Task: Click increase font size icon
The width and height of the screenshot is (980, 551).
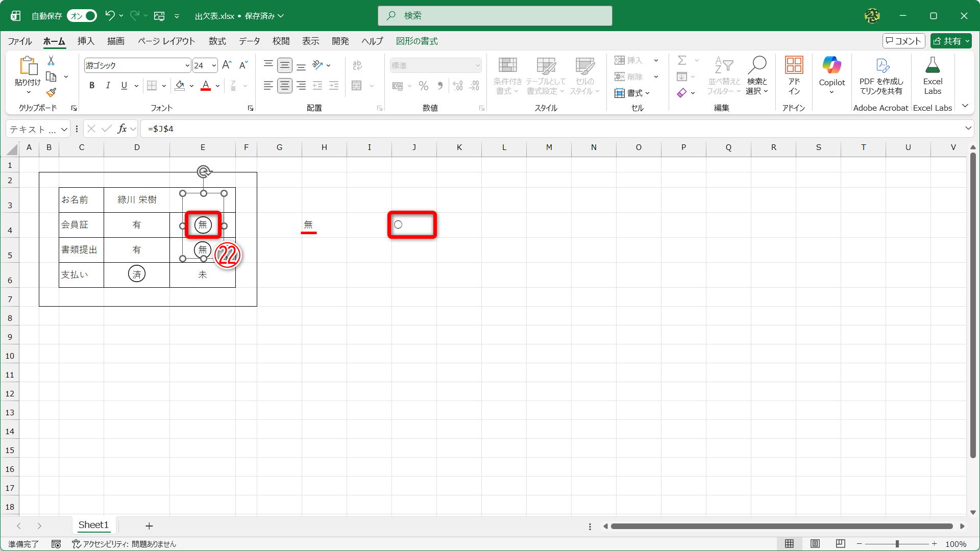Action: point(227,65)
